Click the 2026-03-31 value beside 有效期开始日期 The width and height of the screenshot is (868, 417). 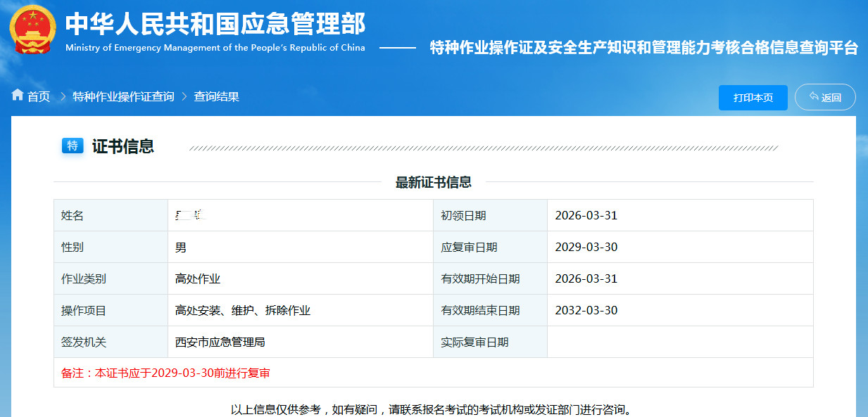pyautogui.click(x=586, y=278)
